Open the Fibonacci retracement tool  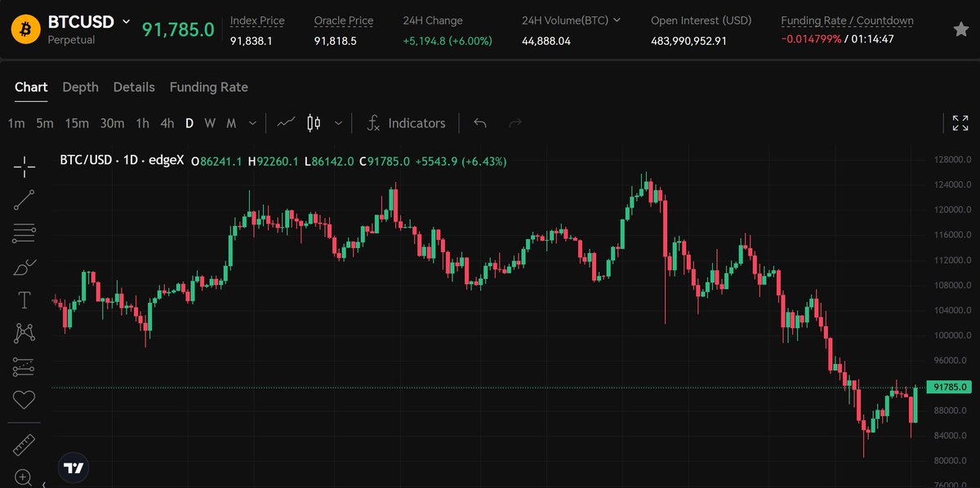(x=24, y=233)
